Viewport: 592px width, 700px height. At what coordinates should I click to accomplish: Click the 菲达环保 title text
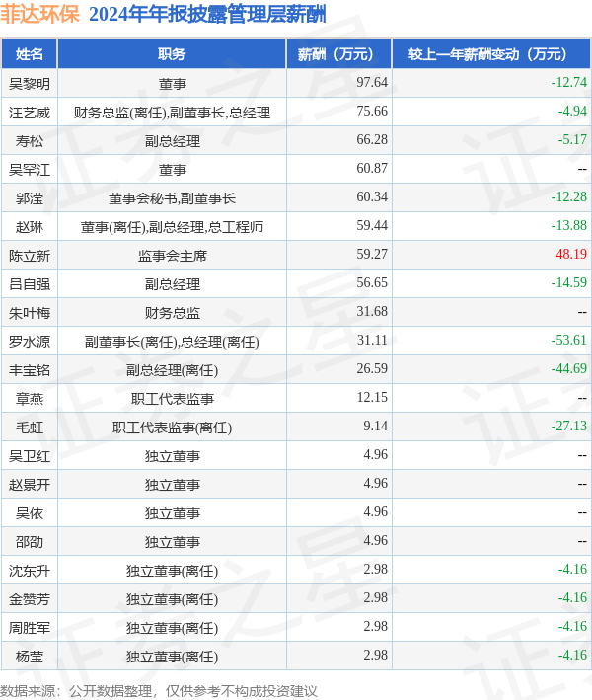[x=39, y=14]
